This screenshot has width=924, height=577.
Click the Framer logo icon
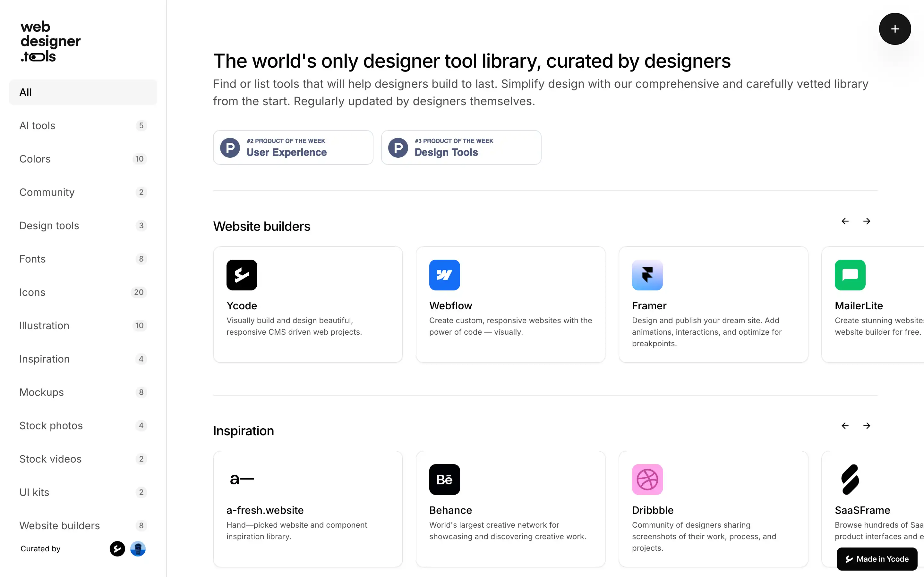point(647,275)
